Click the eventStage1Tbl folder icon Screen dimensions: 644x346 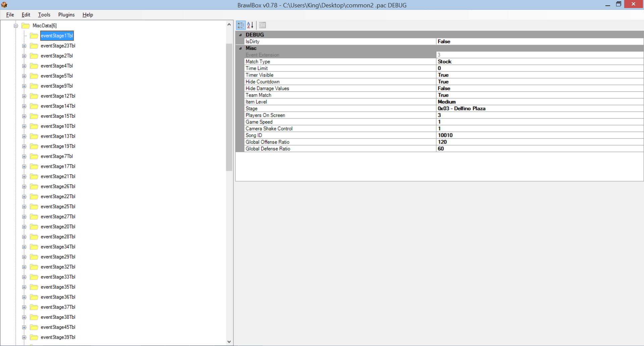click(34, 36)
